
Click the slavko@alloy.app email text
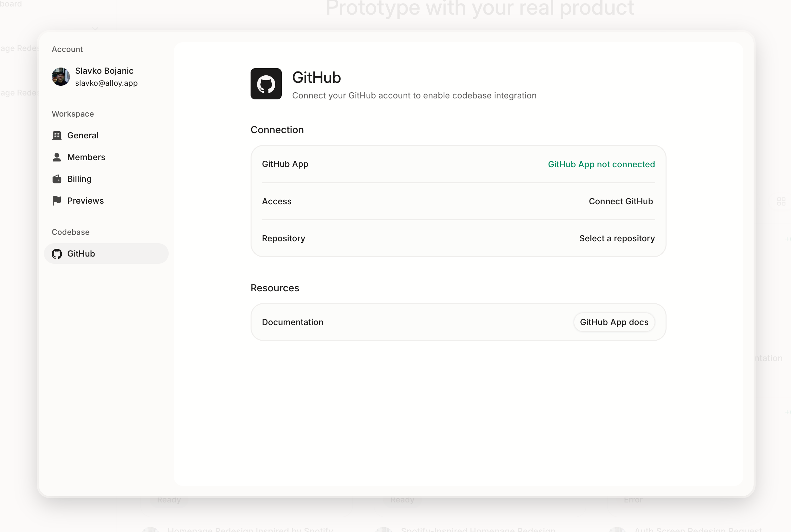(107, 83)
